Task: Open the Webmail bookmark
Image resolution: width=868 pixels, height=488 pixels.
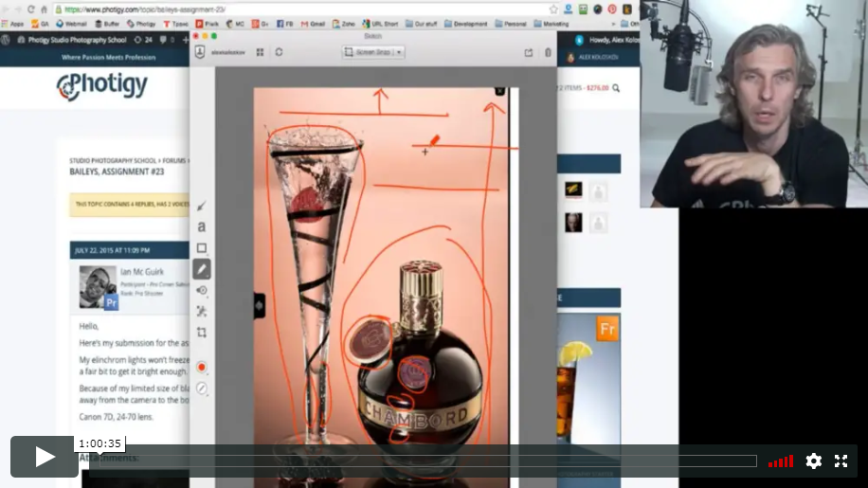Action: coord(71,24)
